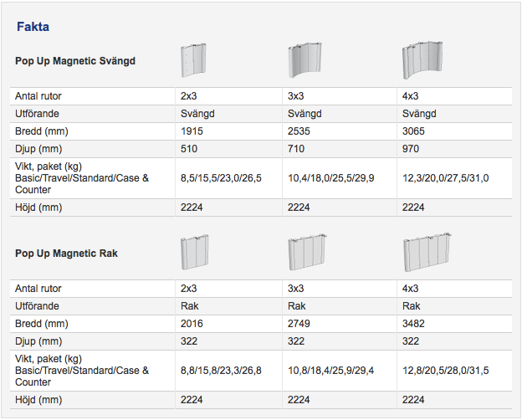Click the Fakta heading
Image resolution: width=522 pixels, height=420 pixels.
click(x=33, y=27)
